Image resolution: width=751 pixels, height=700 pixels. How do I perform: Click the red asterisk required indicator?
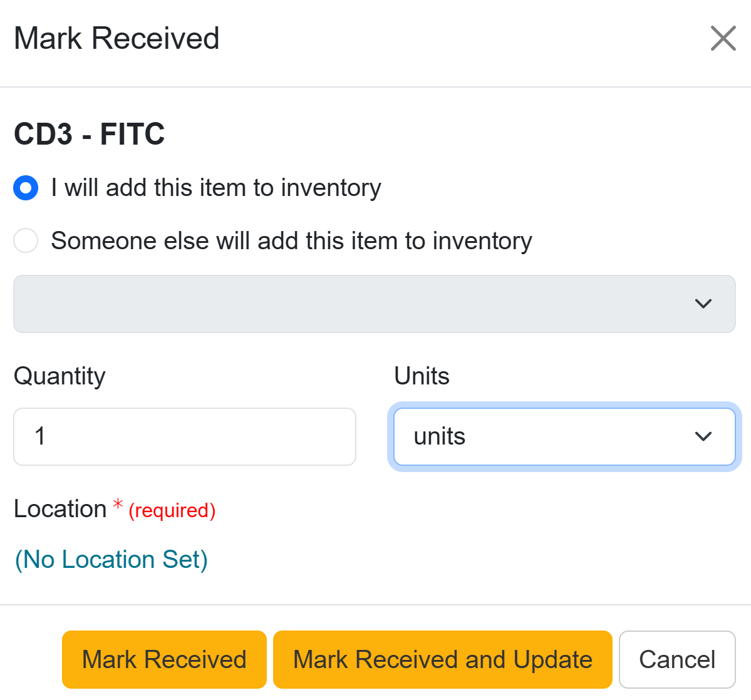coord(118,505)
